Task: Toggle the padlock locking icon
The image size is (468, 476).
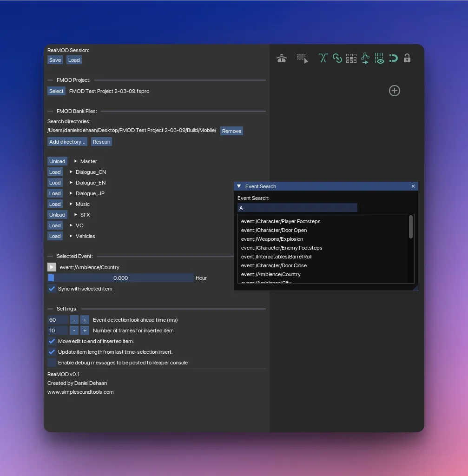Action: click(x=407, y=58)
